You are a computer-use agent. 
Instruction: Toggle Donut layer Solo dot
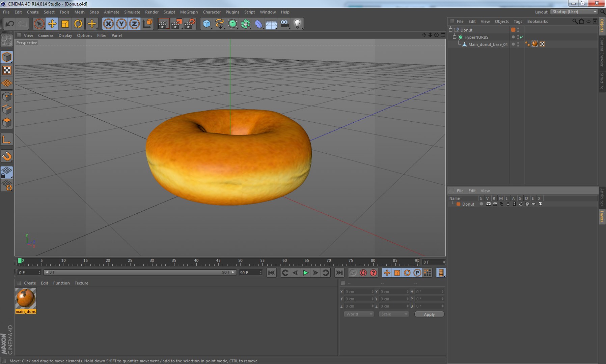pyautogui.click(x=481, y=204)
